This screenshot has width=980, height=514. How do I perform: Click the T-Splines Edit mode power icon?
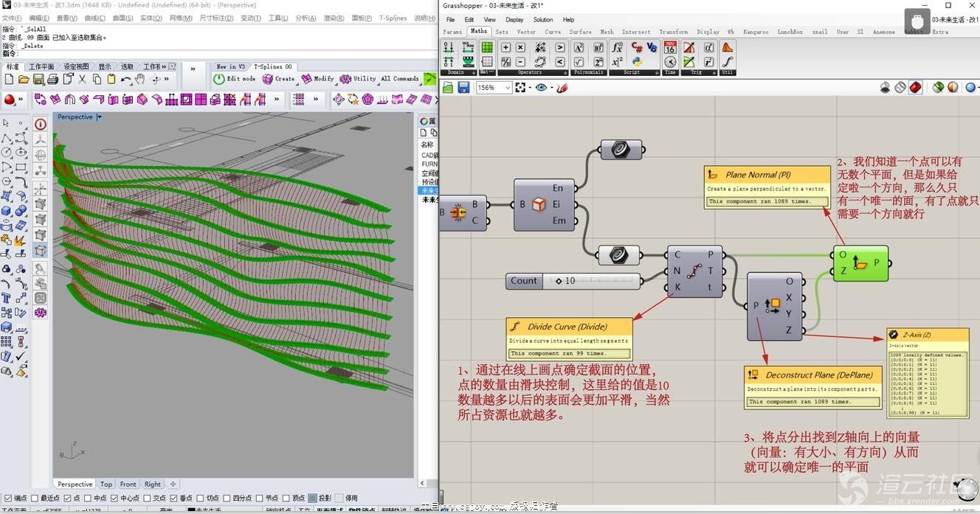tap(219, 79)
